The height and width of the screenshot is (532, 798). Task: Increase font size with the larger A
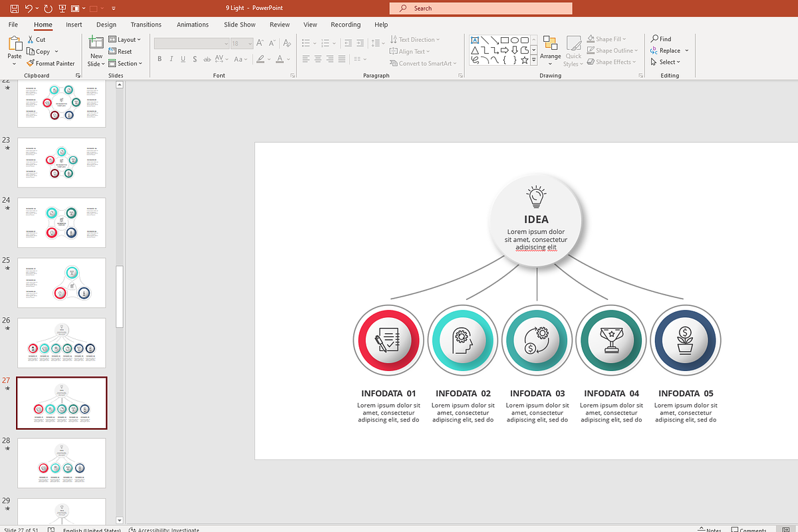[x=261, y=43]
